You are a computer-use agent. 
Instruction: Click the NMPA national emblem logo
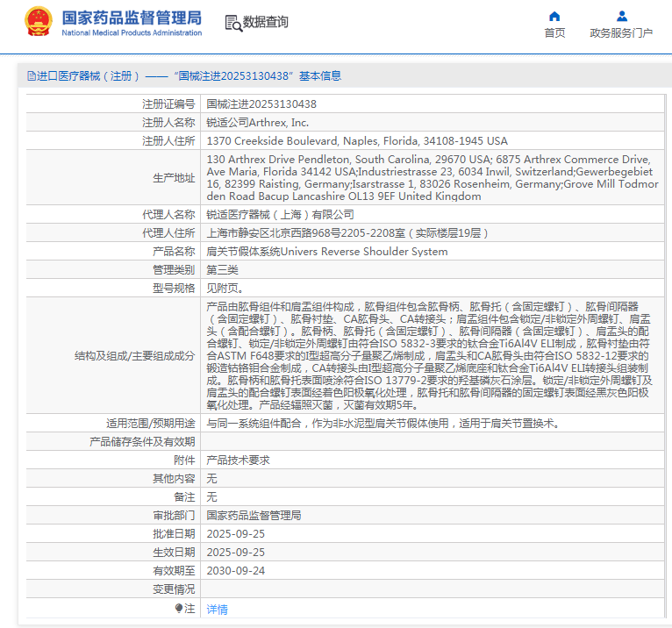tap(38, 22)
